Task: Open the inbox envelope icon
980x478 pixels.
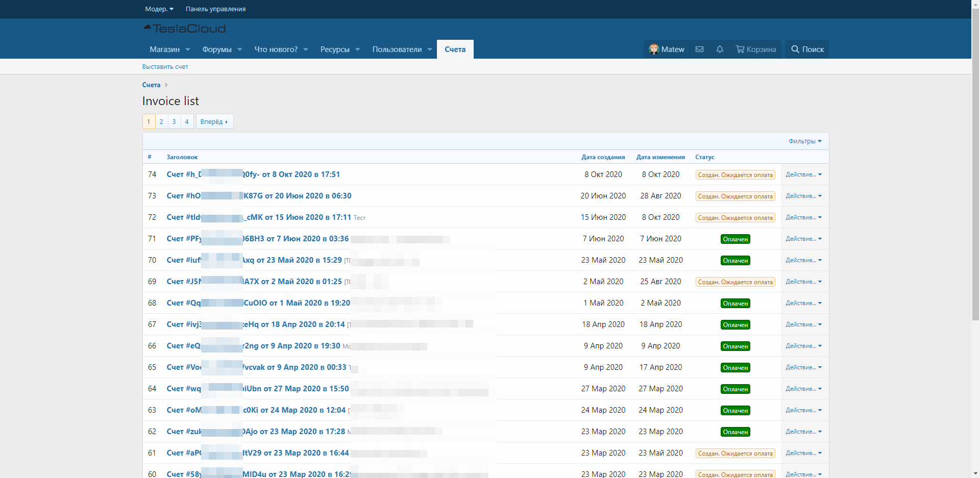Action: tap(699, 49)
